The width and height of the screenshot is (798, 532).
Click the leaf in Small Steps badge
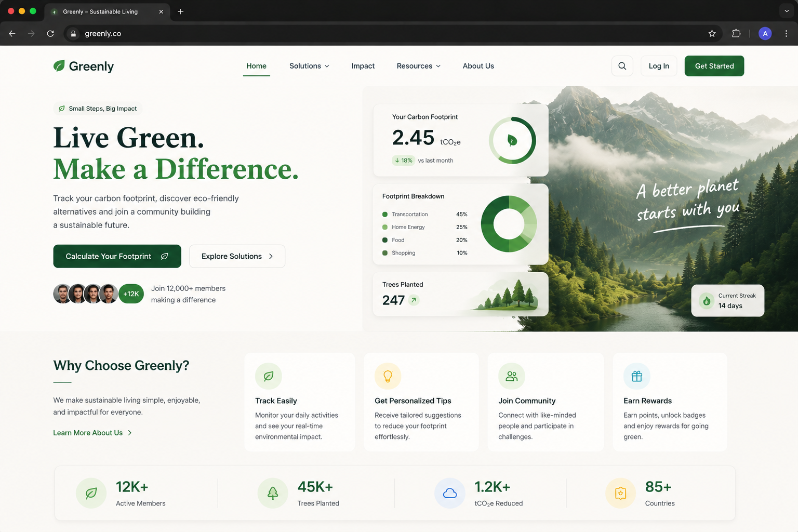62,109
